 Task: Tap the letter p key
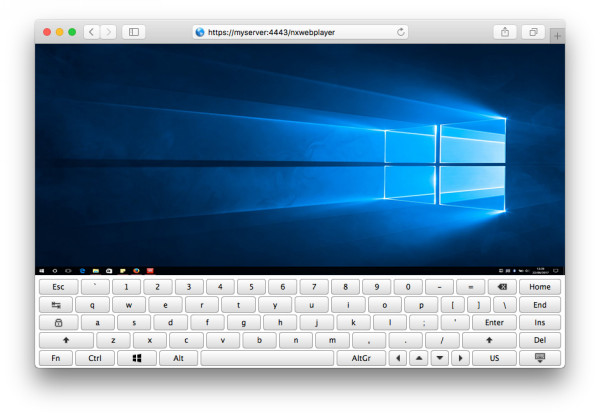pos(421,305)
